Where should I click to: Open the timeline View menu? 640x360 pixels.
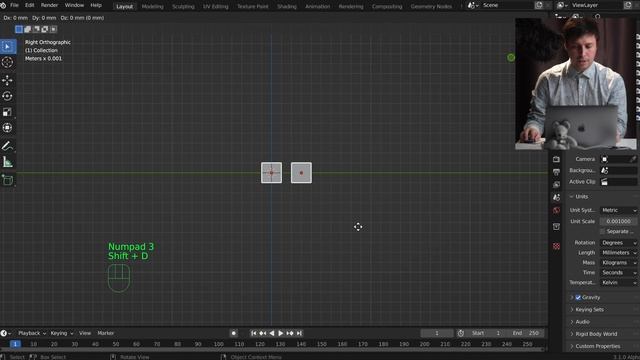click(x=85, y=333)
